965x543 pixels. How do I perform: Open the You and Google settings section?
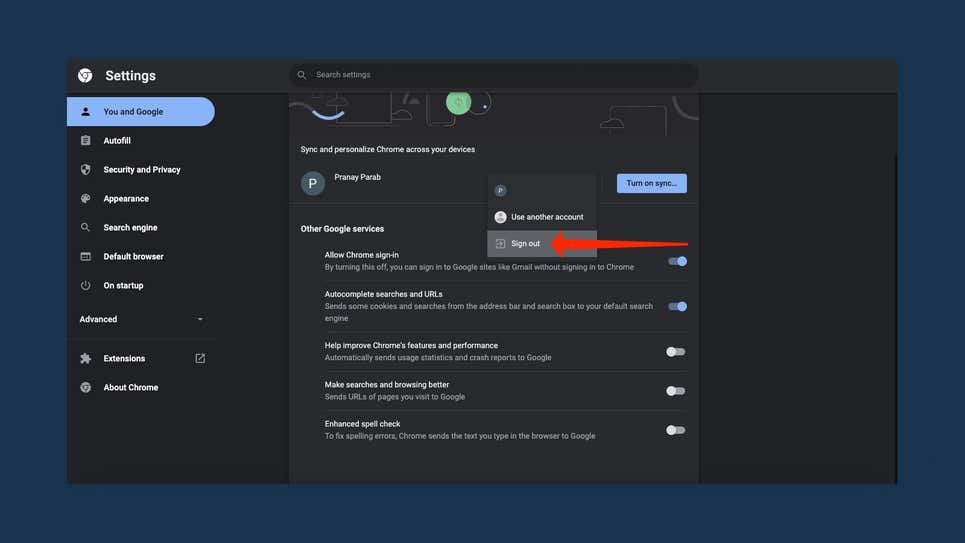click(141, 112)
